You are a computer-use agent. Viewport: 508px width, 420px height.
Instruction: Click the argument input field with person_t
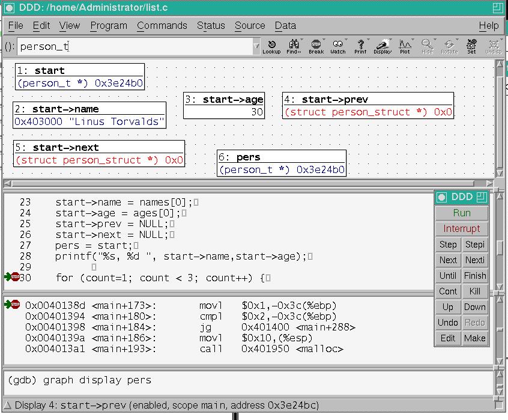pos(135,46)
